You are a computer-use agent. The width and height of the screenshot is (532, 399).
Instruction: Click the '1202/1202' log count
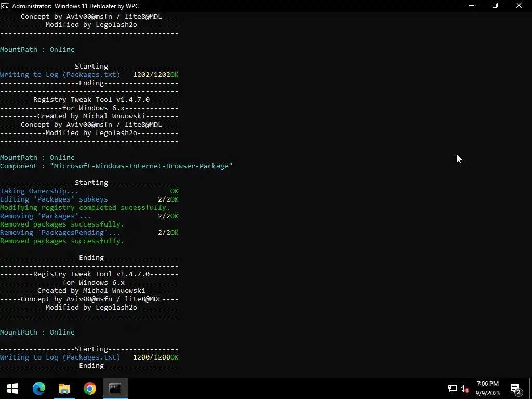[151, 75]
